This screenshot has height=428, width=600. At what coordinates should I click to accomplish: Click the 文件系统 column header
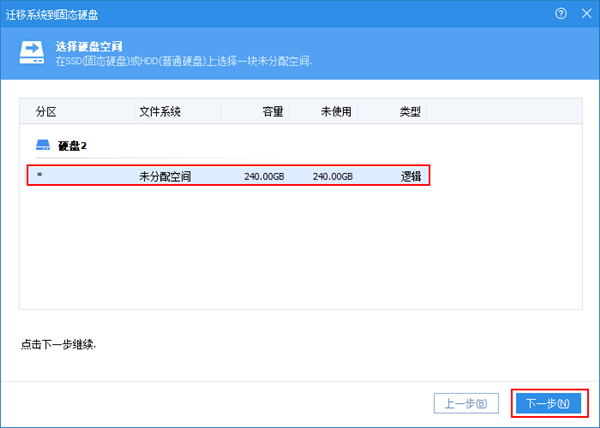point(160,111)
